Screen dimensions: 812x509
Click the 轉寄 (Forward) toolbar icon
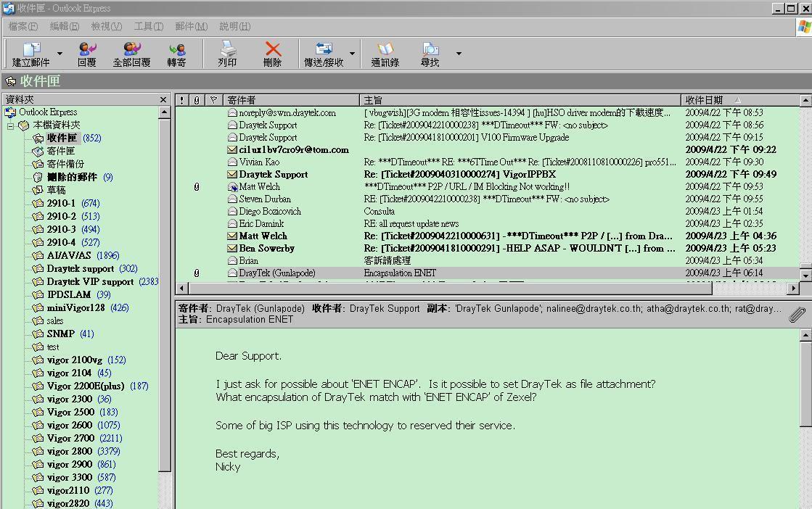(176, 54)
